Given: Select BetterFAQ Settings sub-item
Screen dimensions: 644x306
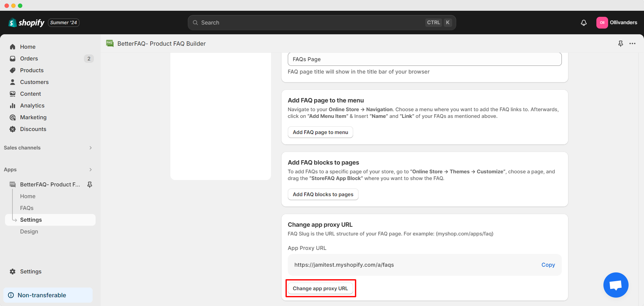Looking at the screenshot, I should coord(50,220).
